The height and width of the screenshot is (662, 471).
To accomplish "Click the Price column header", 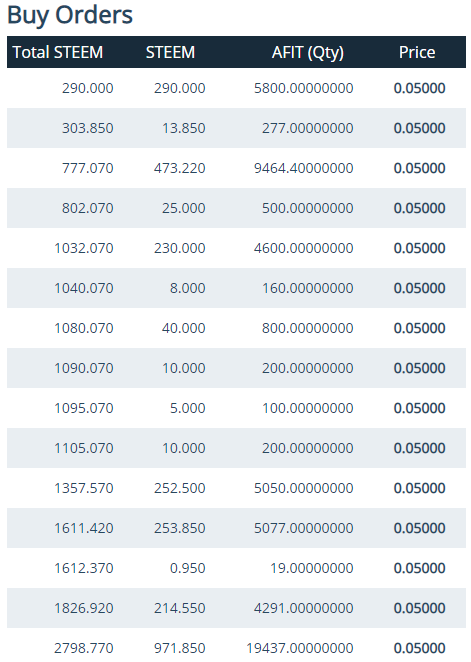I will pyautogui.click(x=417, y=52).
